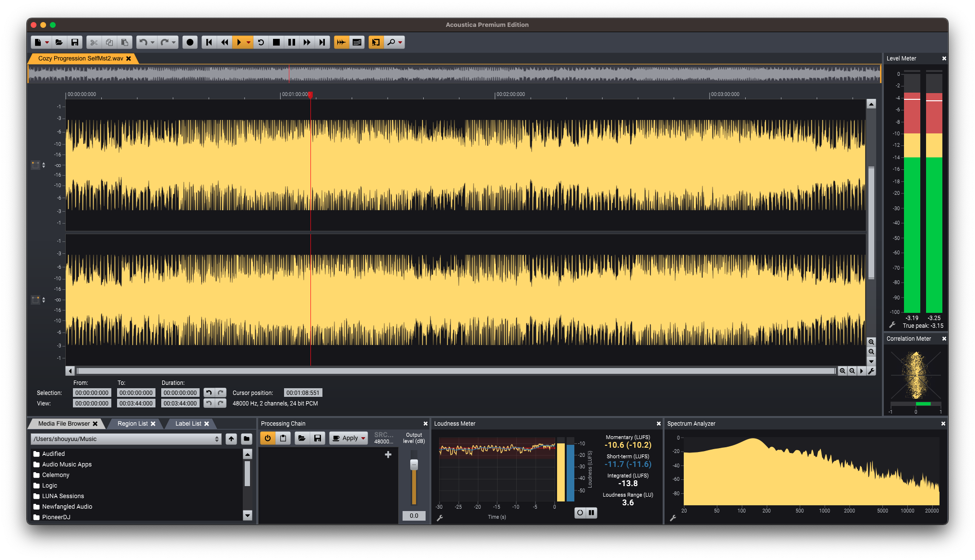Click the plus to add processing plug-in
This screenshot has height=560, width=975.
pos(388,454)
